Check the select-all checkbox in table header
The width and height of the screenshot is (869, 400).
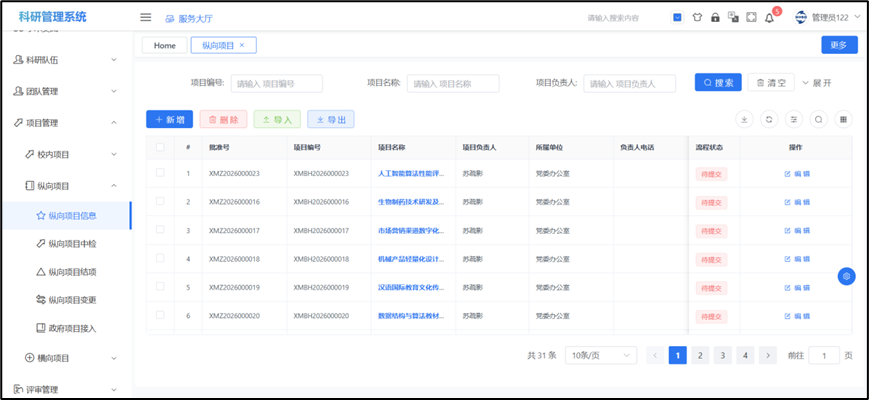(x=160, y=147)
